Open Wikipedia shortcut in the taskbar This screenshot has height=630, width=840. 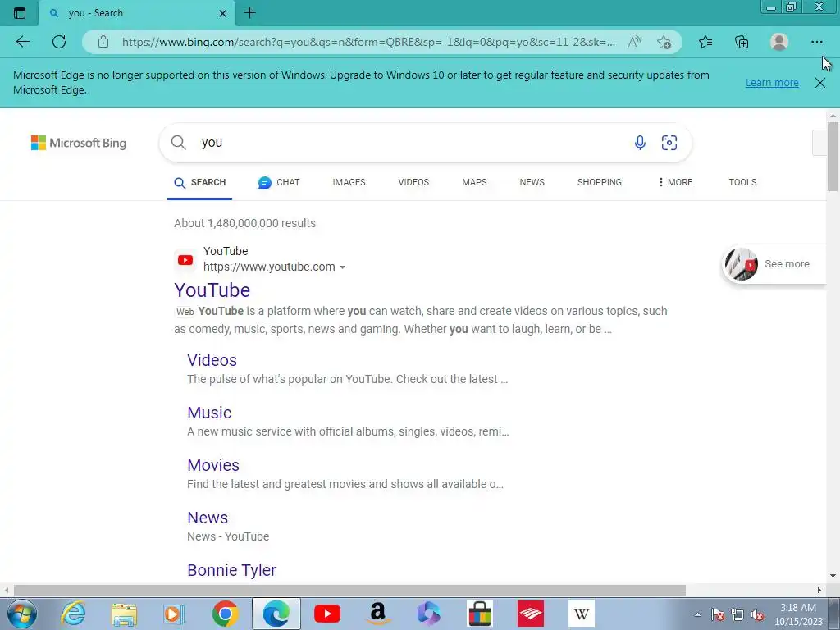(x=582, y=614)
